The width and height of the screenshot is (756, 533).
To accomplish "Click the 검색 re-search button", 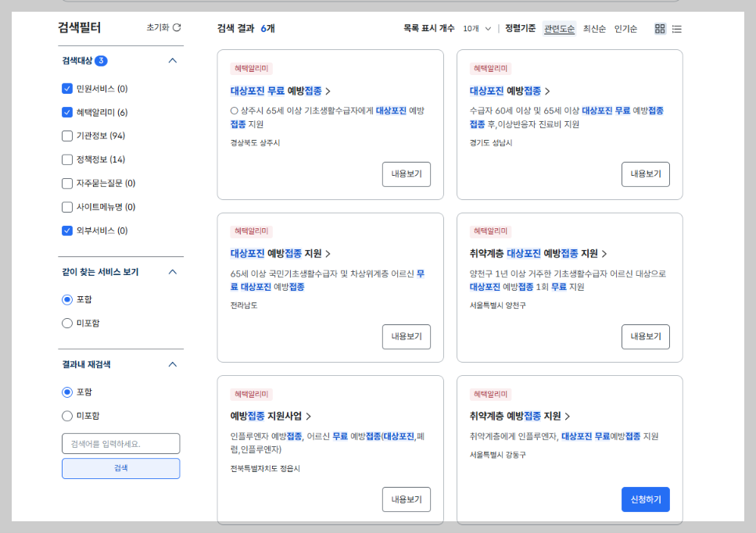I will coord(120,468).
